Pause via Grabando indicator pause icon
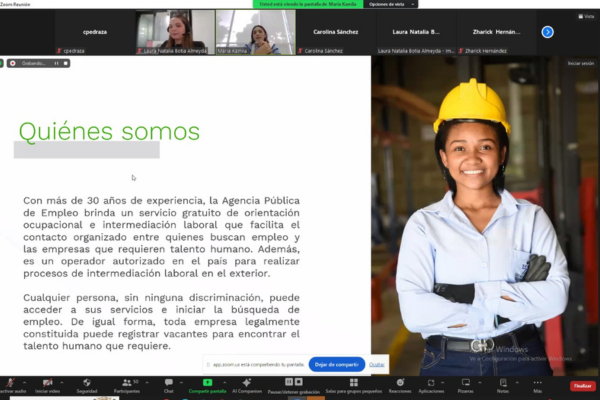Image resolution: width=600 pixels, height=400 pixels. pyautogui.click(x=57, y=63)
